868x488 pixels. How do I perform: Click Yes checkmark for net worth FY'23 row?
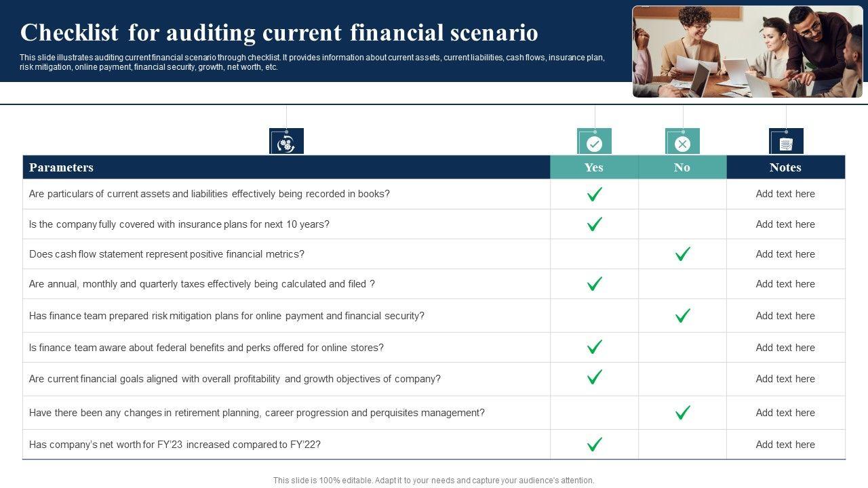pyautogui.click(x=595, y=445)
